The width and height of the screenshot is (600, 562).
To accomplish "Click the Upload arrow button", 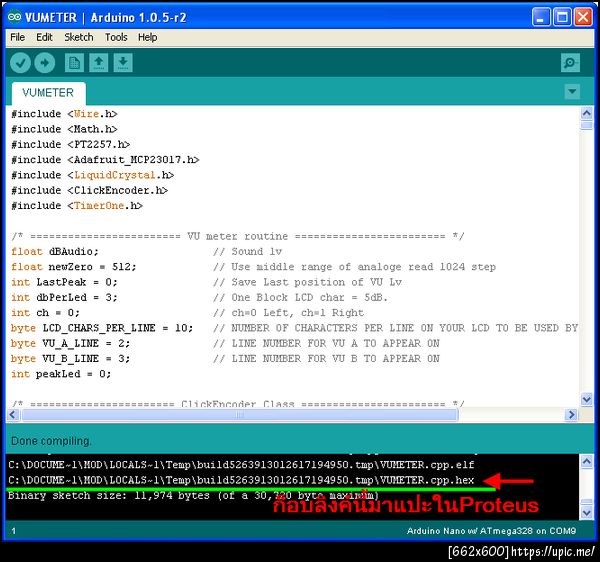I will [45, 63].
